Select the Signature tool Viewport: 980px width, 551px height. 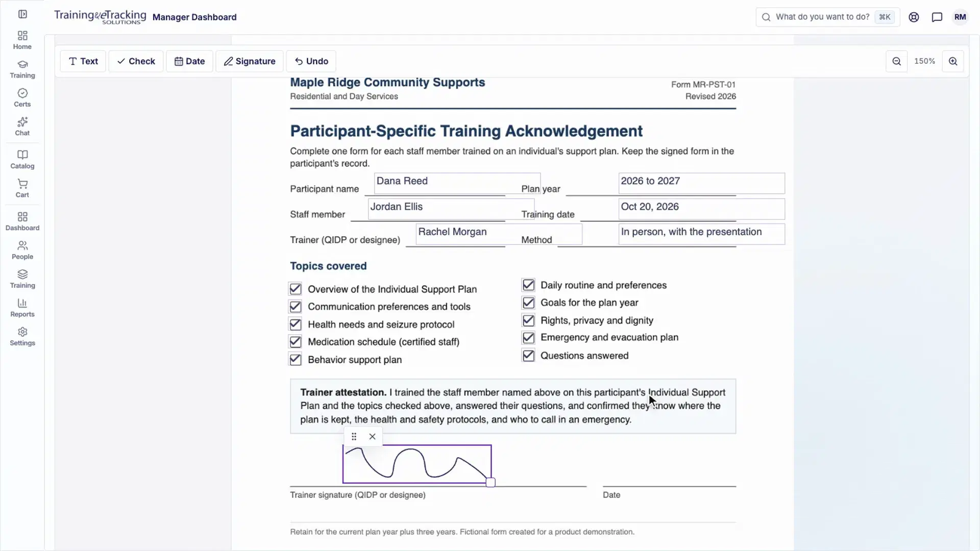tap(250, 61)
